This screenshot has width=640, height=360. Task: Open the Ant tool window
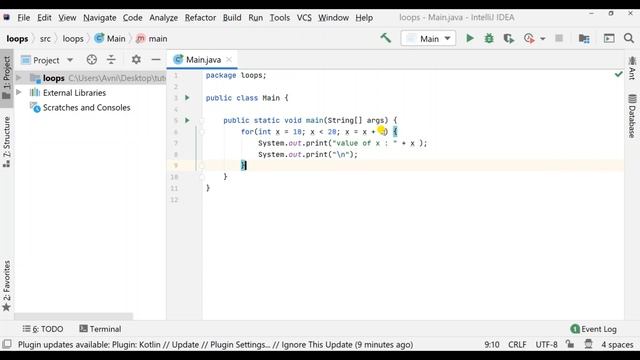click(632, 68)
